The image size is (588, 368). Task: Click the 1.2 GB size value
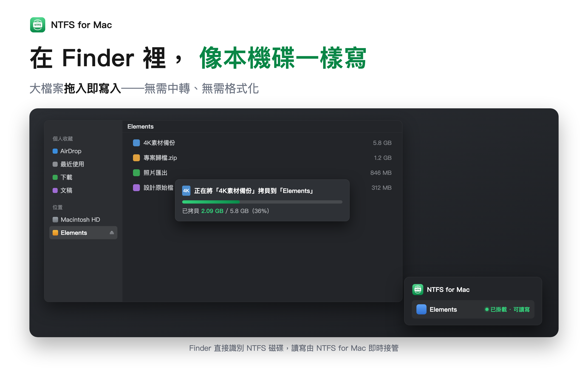pyautogui.click(x=383, y=158)
